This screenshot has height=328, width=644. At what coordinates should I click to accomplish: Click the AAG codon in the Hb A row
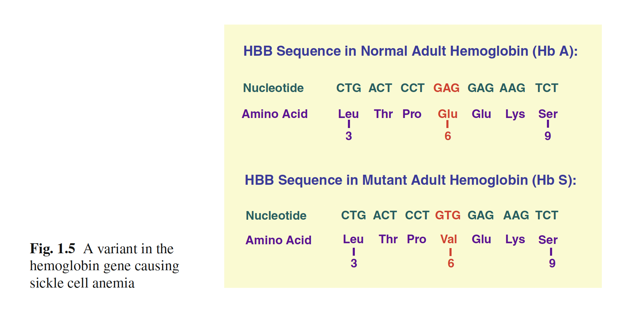[512, 88]
